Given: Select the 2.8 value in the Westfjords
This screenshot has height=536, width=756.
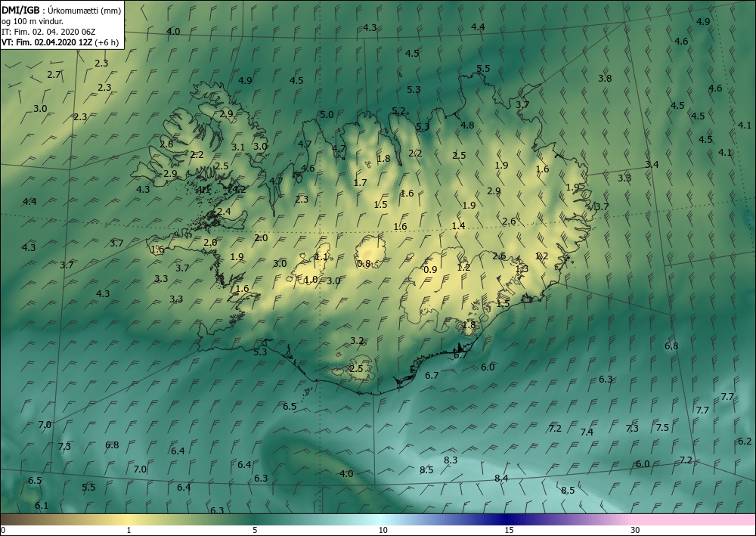Looking at the screenshot, I should 166,144.
